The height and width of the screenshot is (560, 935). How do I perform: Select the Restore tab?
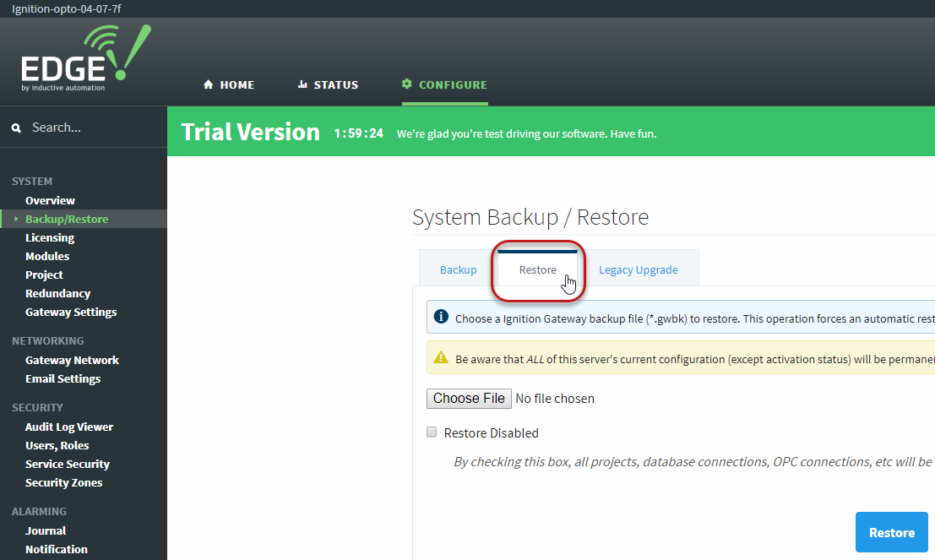pos(537,269)
